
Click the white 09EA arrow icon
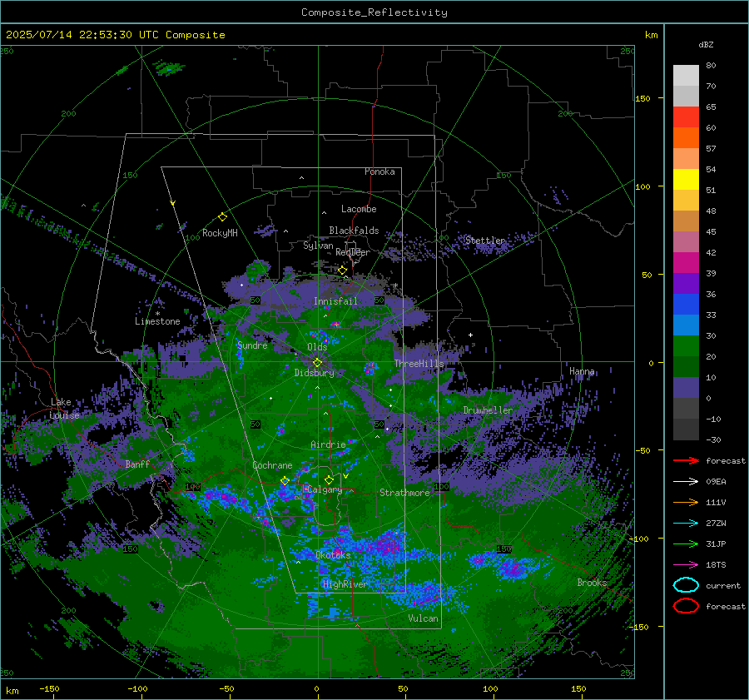point(686,481)
